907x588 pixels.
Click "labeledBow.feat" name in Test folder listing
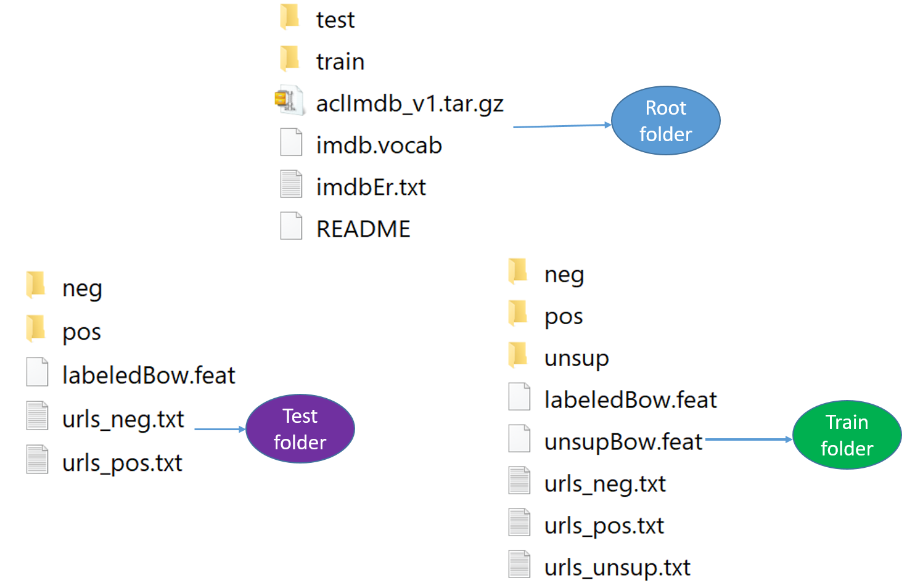[x=149, y=375]
